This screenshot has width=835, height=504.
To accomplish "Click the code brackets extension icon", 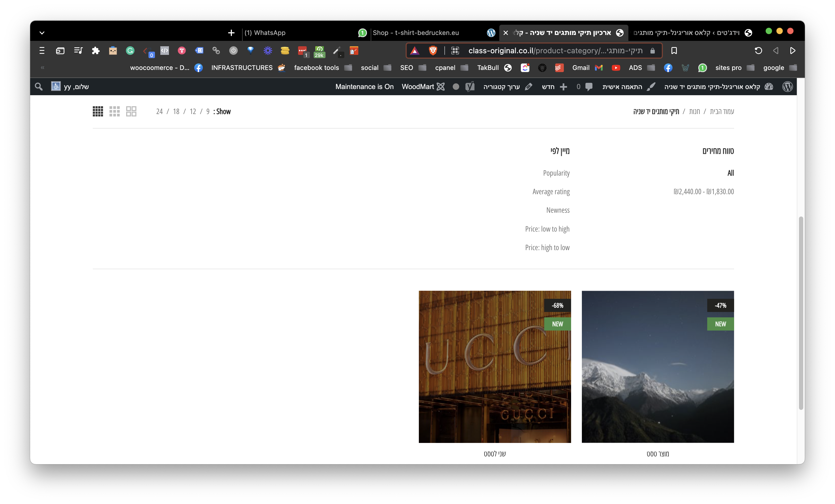I will pyautogui.click(x=165, y=51).
